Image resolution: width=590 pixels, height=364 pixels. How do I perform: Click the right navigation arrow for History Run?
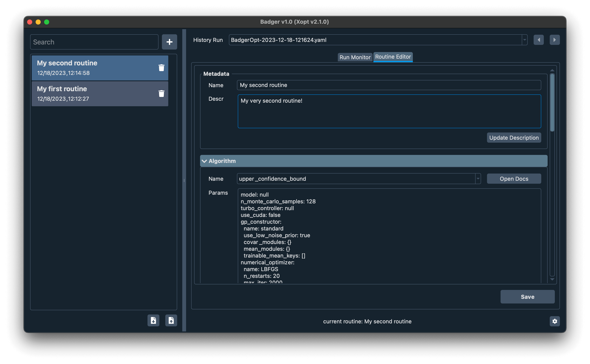tap(555, 40)
